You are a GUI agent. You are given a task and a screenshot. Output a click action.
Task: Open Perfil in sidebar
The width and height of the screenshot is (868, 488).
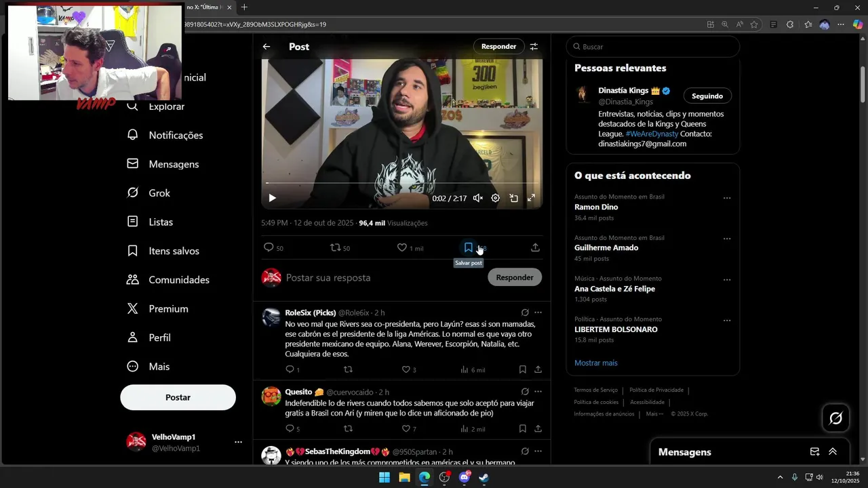[x=149, y=338]
